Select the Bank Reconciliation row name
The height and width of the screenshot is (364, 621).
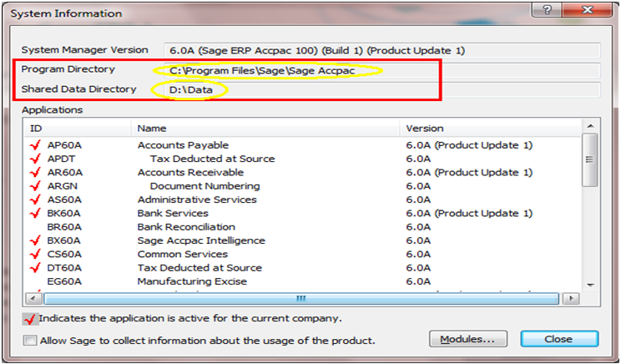point(186,227)
